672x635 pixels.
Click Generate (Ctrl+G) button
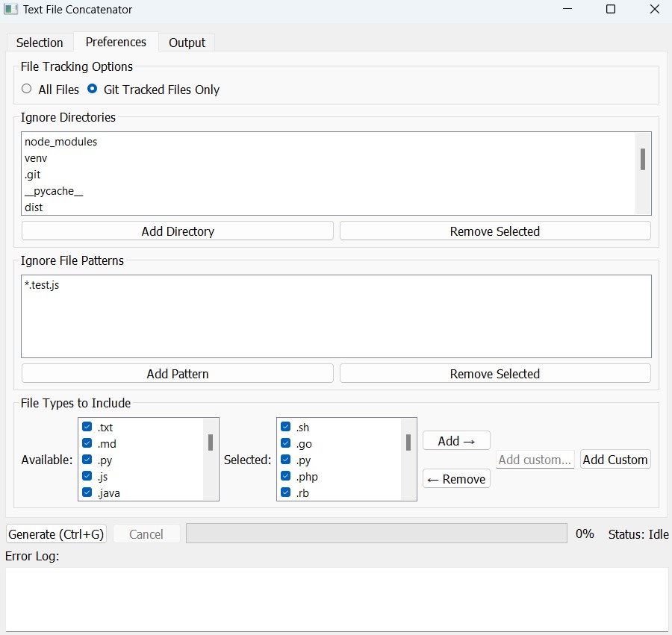(x=56, y=534)
